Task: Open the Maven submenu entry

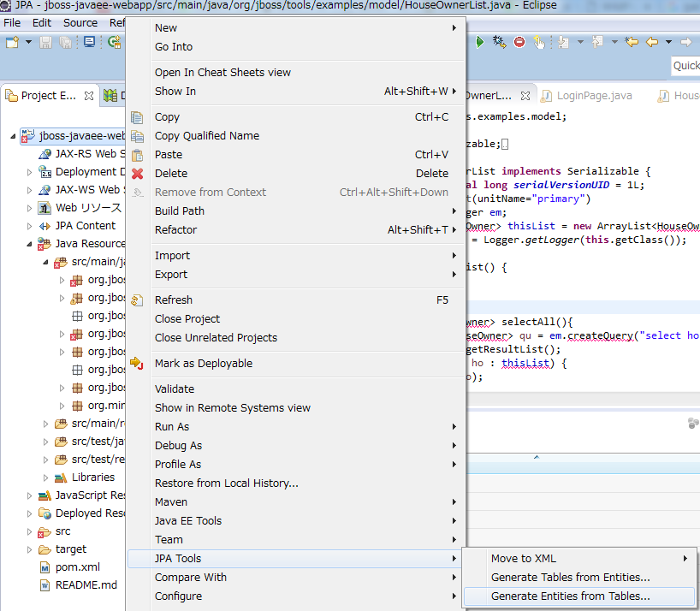Action: click(x=295, y=502)
